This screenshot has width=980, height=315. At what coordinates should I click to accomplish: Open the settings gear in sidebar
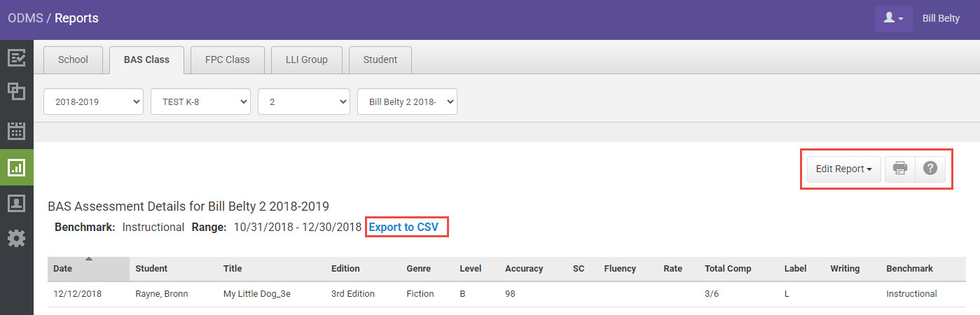coord(16,239)
